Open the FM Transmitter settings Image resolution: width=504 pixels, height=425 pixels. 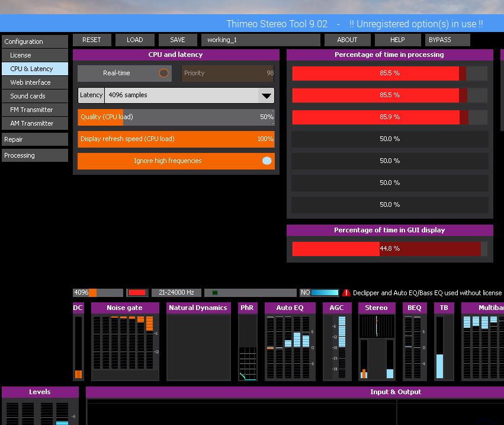click(35, 110)
